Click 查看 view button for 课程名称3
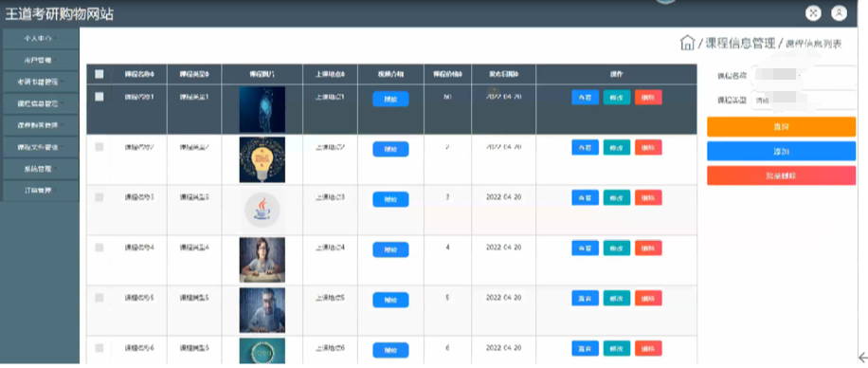The image size is (868, 368). tap(585, 198)
